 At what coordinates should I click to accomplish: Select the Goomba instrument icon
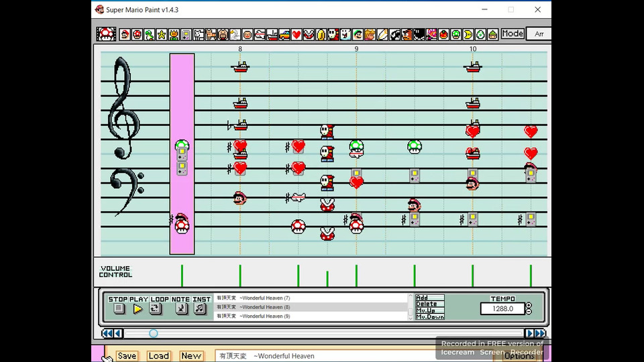(407, 34)
